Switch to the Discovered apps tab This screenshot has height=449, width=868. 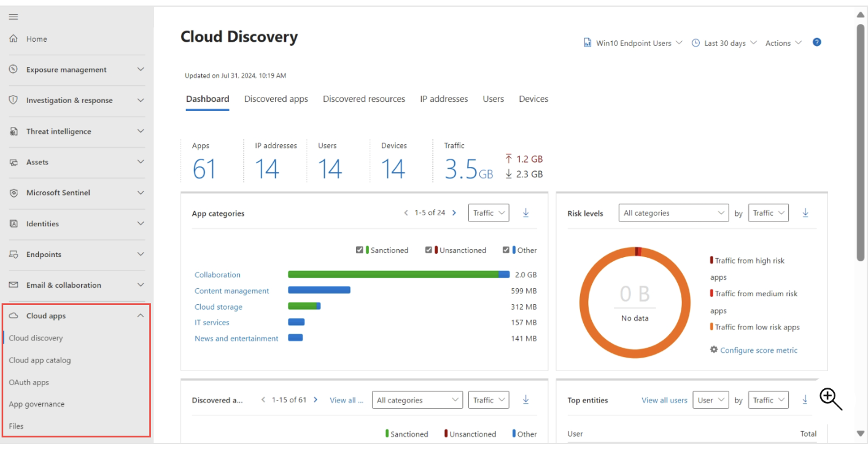click(276, 99)
